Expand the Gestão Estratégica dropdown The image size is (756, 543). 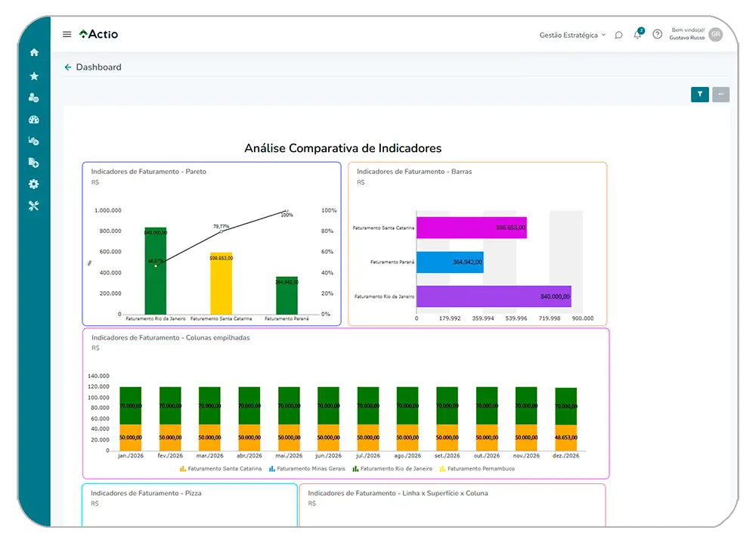572,35
